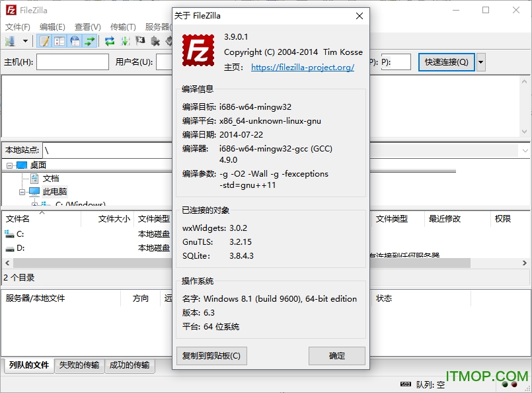Click the 文档 document icon
Image resolution: width=532 pixels, height=393 pixels.
pos(34,179)
